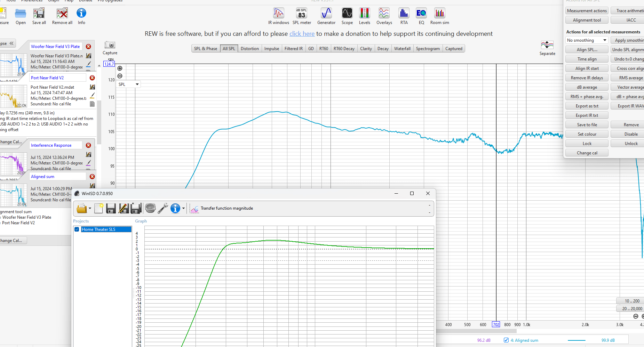Switch to the RT60 Decay tab
644x347 pixels.
point(344,49)
